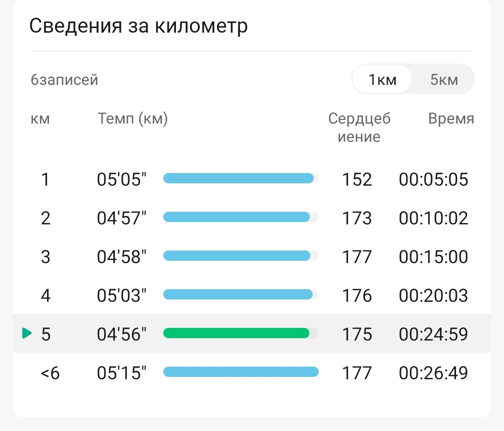
Task: Click the Сведения за километр title
Action: [x=139, y=26]
